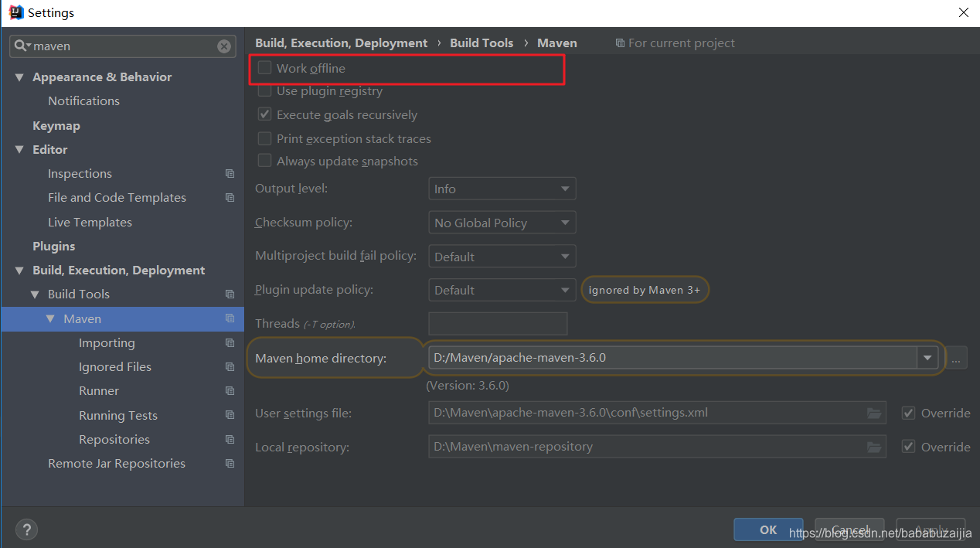Viewport: 980px width, 548px height.
Task: Click the project-level icon beside Inspections
Action: coord(230,174)
